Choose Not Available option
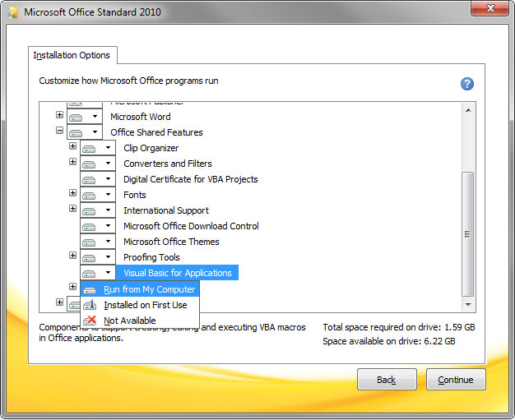 coord(140,321)
